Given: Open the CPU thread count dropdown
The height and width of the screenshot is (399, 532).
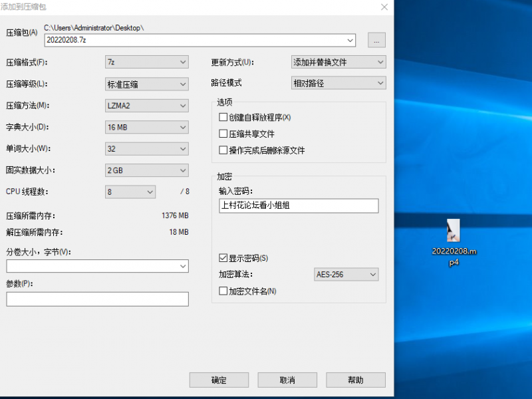Looking at the screenshot, I should [130, 192].
